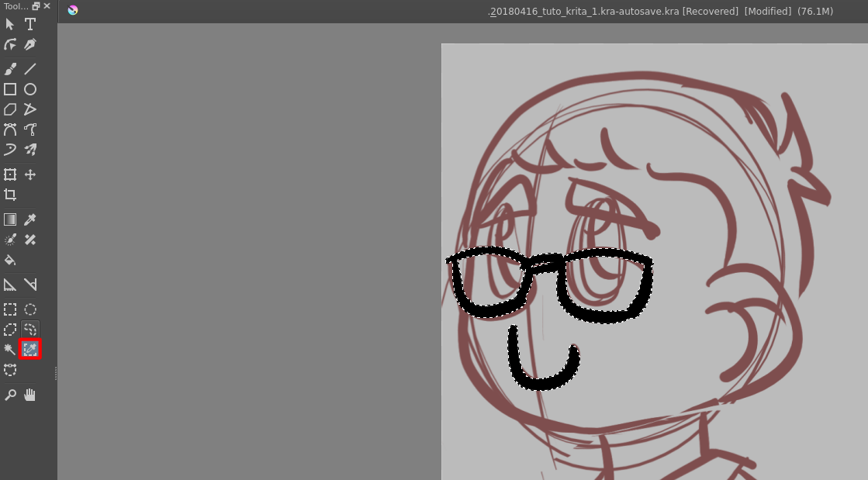Pick the Fill tool
868x480 pixels.
10,260
